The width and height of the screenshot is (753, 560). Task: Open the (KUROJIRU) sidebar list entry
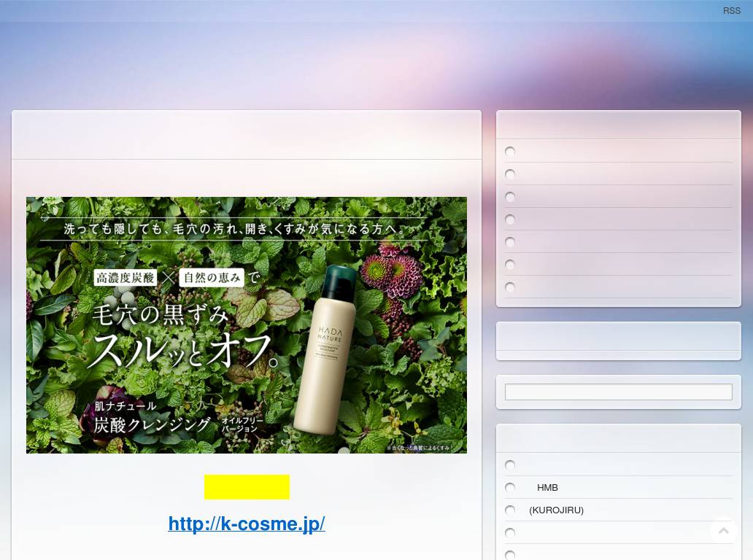pos(556,510)
